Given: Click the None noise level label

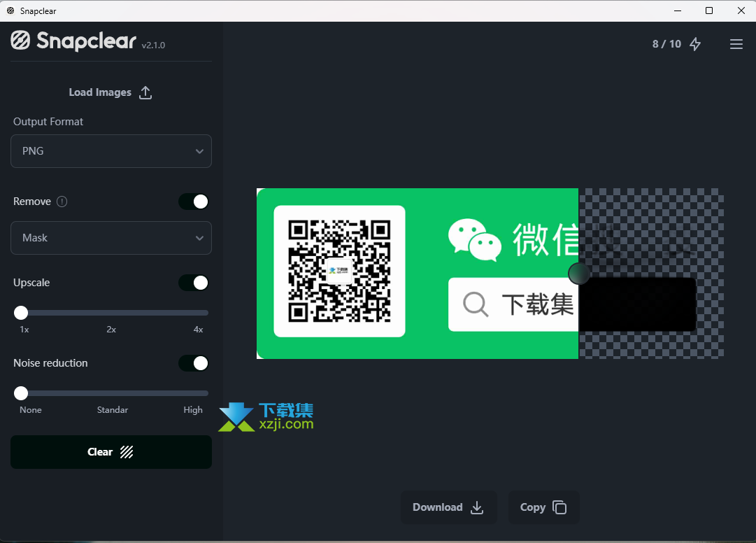Looking at the screenshot, I should tap(30, 410).
